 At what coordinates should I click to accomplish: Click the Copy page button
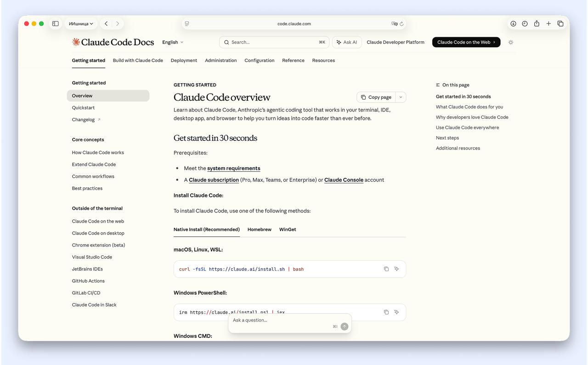tap(376, 97)
